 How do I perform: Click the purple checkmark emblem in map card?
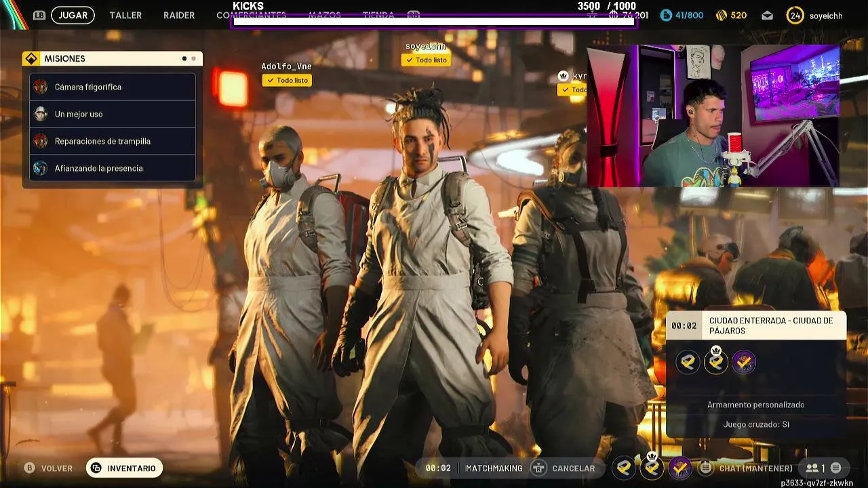pyautogui.click(x=743, y=362)
